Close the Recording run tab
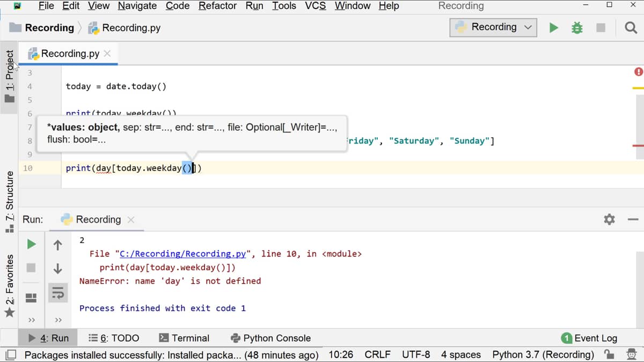644x362 pixels. pyautogui.click(x=131, y=220)
